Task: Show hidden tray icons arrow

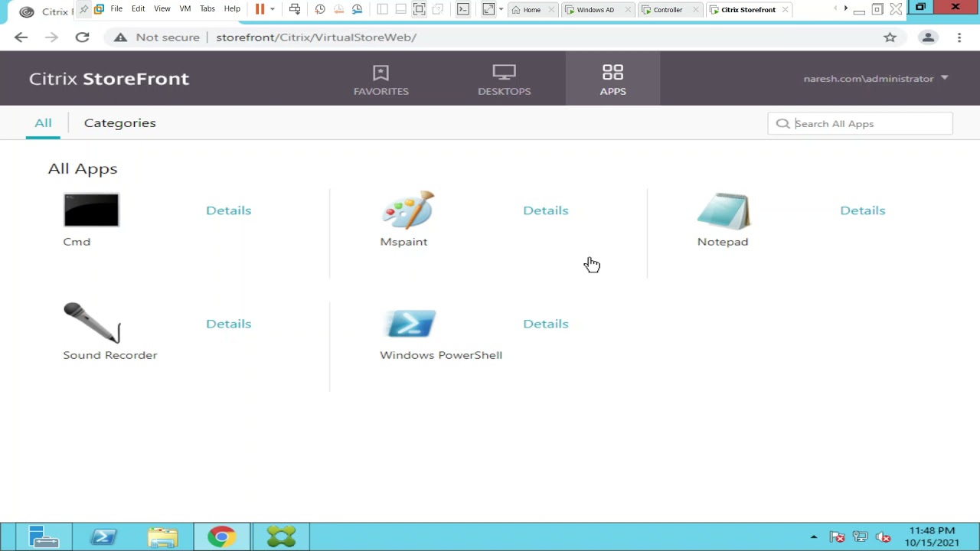Action: click(x=813, y=537)
